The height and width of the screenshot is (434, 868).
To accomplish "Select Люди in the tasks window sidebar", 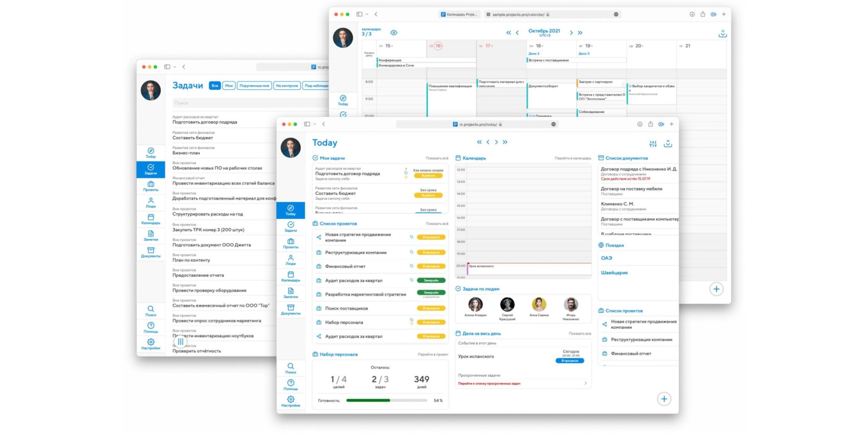I will pyautogui.click(x=150, y=203).
